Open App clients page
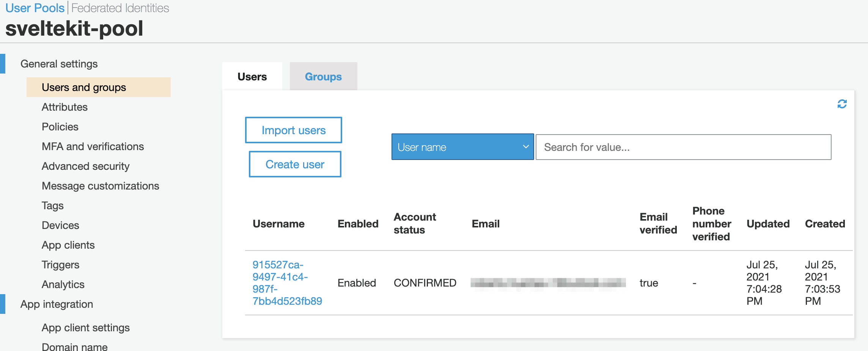 68,245
